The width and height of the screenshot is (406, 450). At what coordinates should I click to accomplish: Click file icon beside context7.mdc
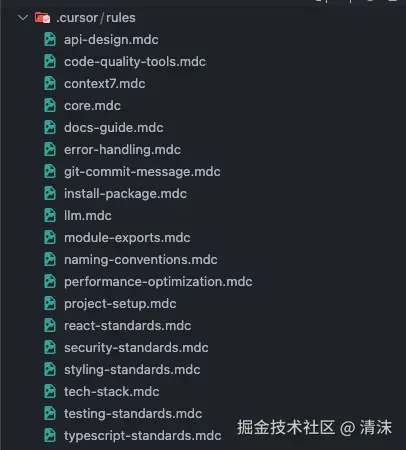point(50,83)
